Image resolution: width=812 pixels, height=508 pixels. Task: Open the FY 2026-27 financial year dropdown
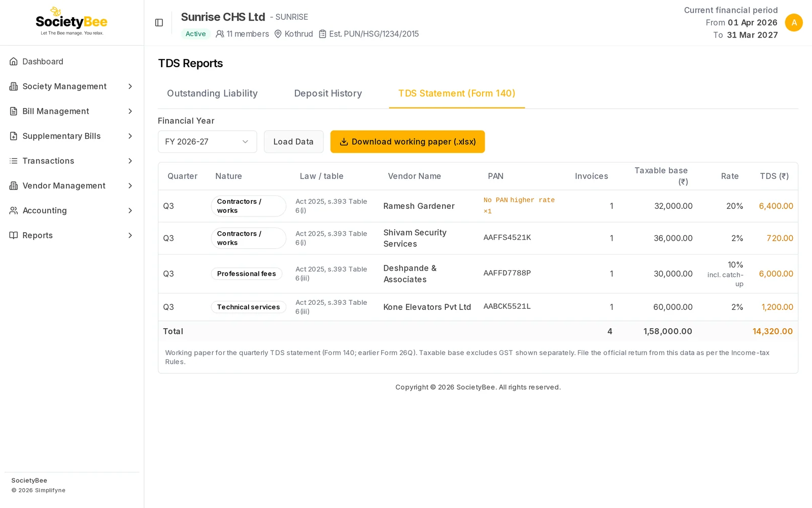coord(207,142)
